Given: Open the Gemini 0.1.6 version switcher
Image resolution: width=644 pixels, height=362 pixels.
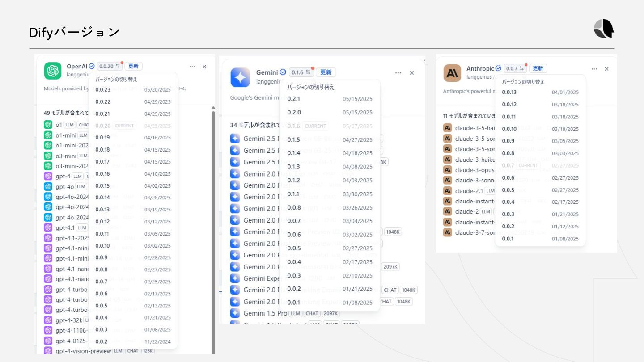Looking at the screenshot, I should [x=301, y=72].
